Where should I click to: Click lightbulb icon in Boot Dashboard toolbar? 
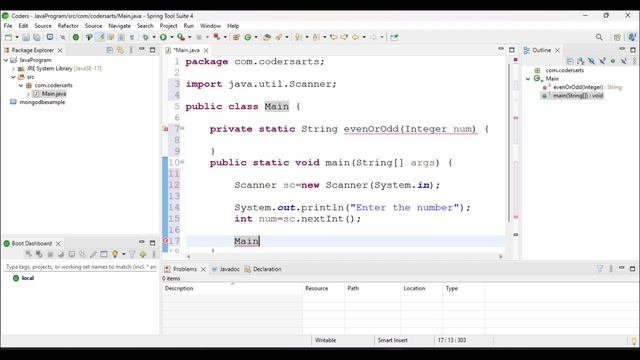pyautogui.click(x=115, y=254)
